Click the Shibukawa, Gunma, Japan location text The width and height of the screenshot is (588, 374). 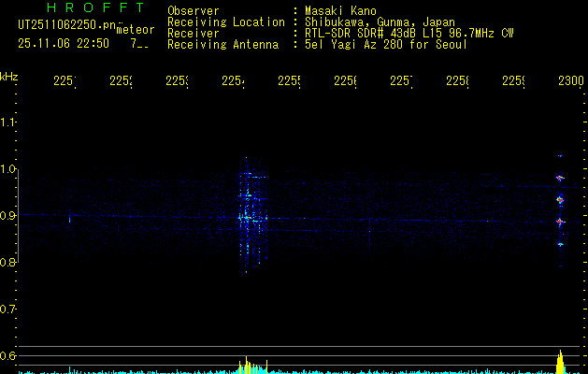pyautogui.click(x=380, y=22)
